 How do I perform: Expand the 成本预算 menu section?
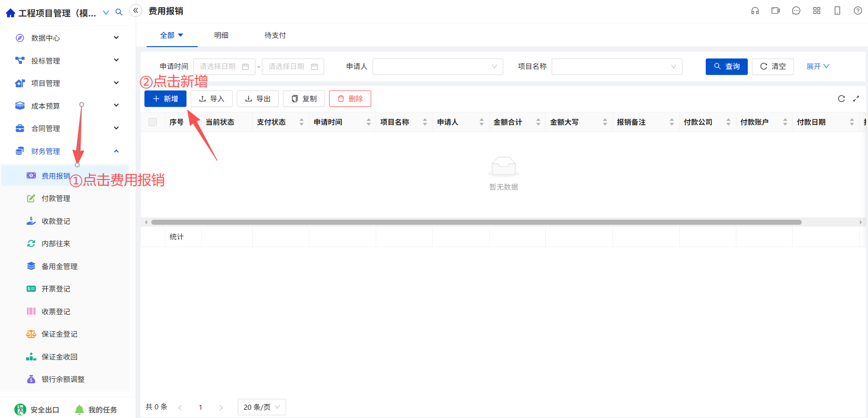(x=68, y=106)
